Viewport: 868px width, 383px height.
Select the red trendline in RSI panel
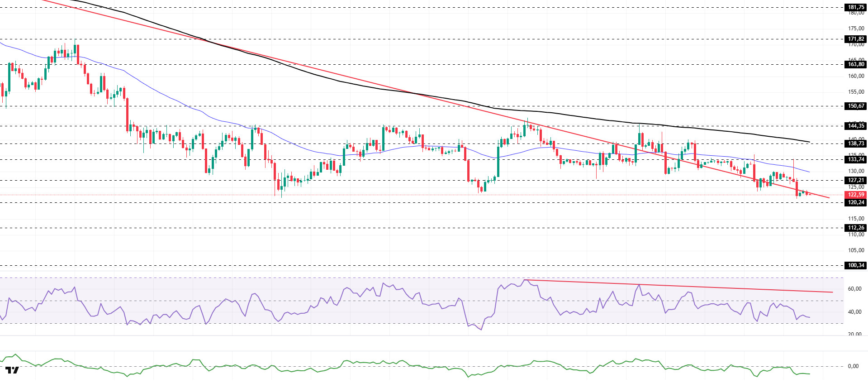point(678,286)
